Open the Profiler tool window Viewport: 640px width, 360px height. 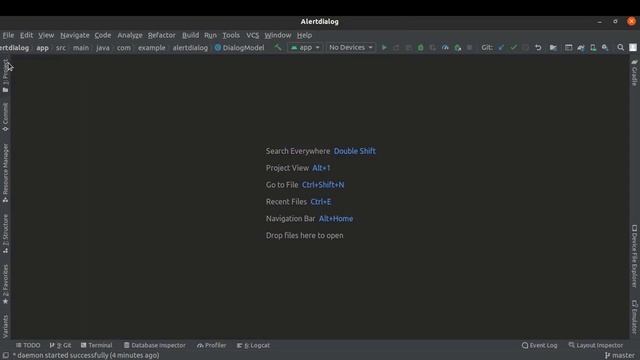[211, 345]
